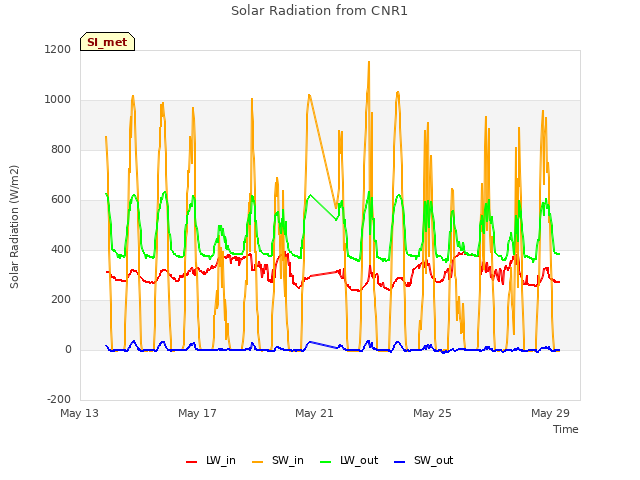The width and height of the screenshot is (640, 480).
Task: Click the May 29 x-axis label
Action: tap(550, 413)
